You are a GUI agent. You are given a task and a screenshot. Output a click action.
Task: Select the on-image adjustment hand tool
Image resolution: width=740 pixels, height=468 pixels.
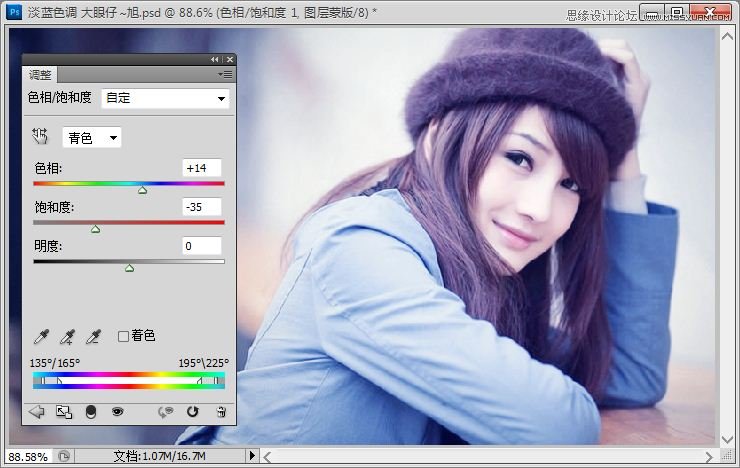(40, 136)
